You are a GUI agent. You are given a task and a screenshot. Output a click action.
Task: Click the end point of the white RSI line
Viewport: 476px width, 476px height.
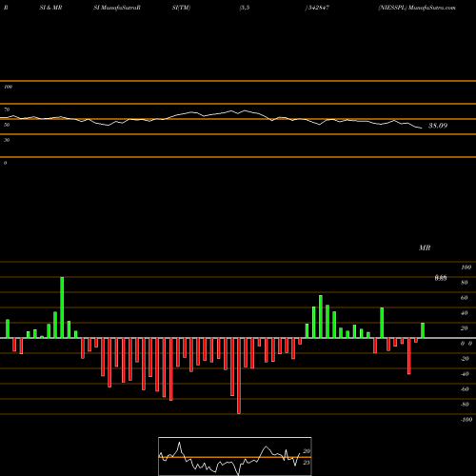click(x=422, y=129)
